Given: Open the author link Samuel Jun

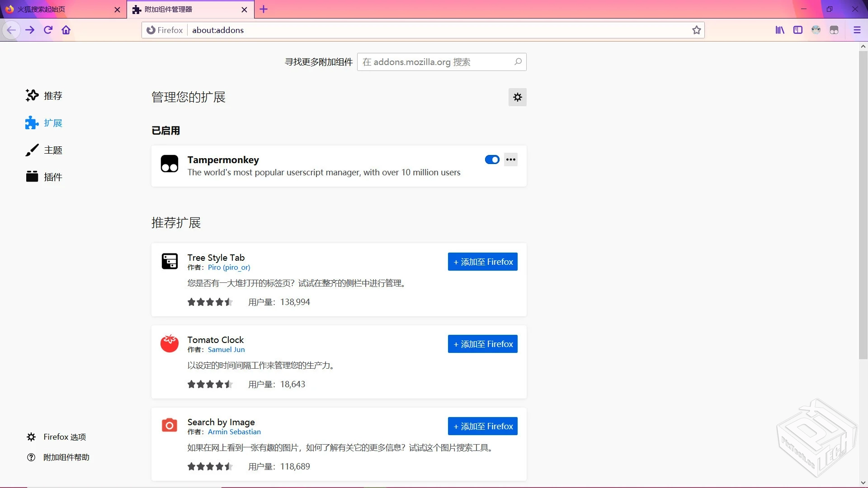Looking at the screenshot, I should [x=226, y=350].
